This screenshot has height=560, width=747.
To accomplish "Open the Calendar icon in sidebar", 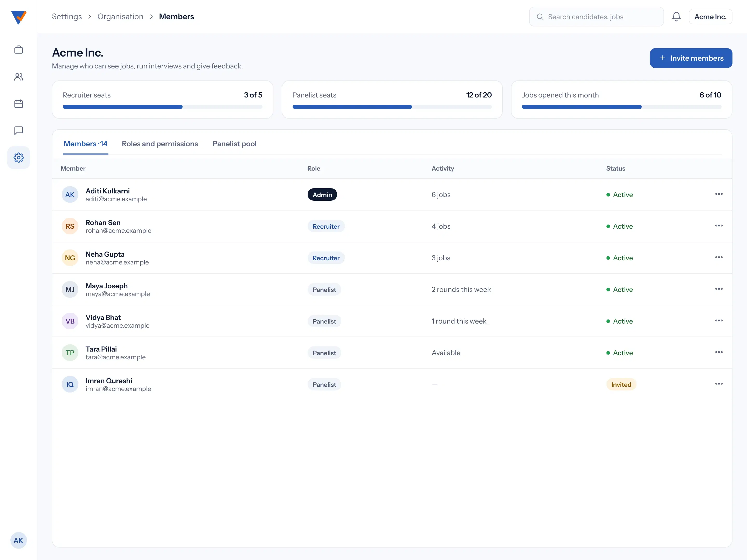I will [x=19, y=104].
